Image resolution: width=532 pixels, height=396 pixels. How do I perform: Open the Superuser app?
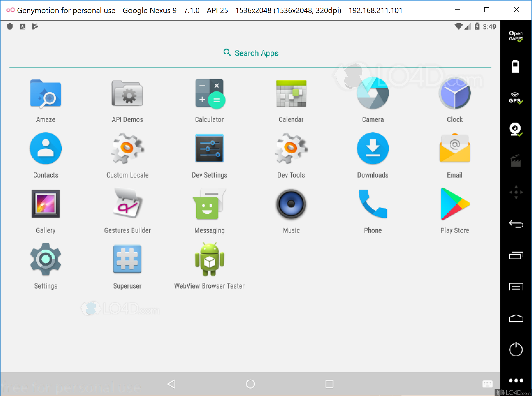click(127, 259)
